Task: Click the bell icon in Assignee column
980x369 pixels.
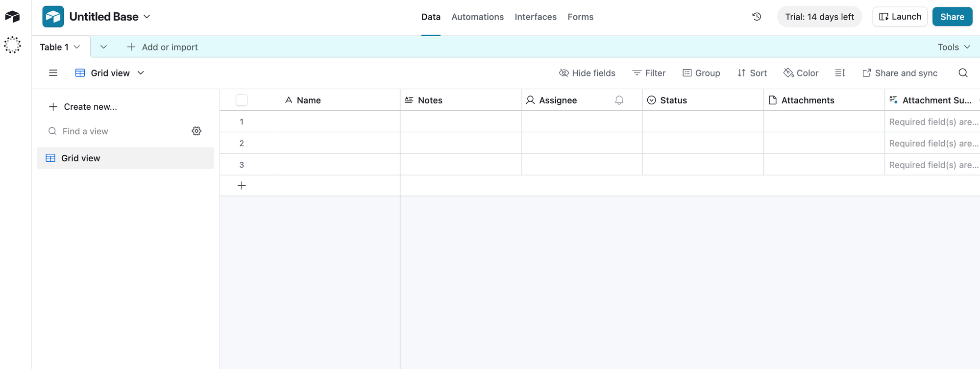Action: [x=619, y=100]
